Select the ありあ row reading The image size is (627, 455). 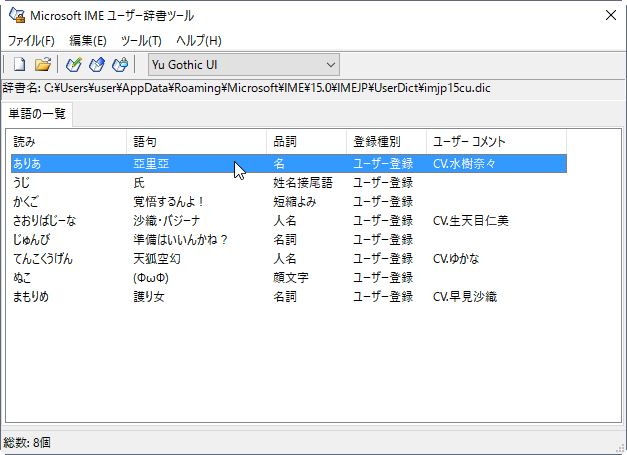coord(27,164)
